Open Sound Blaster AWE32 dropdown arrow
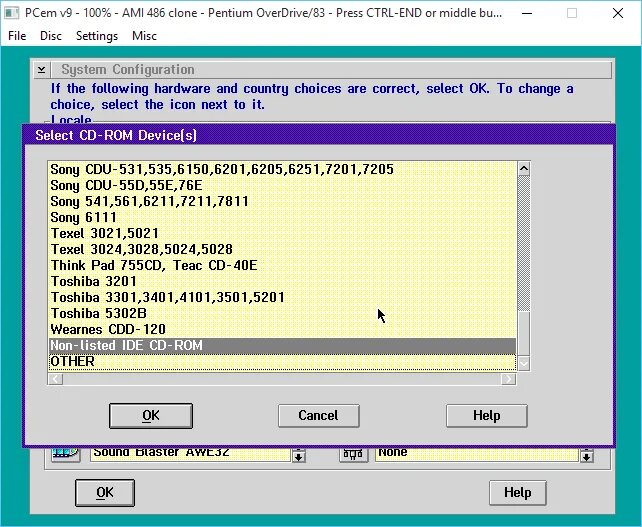 (x=299, y=455)
